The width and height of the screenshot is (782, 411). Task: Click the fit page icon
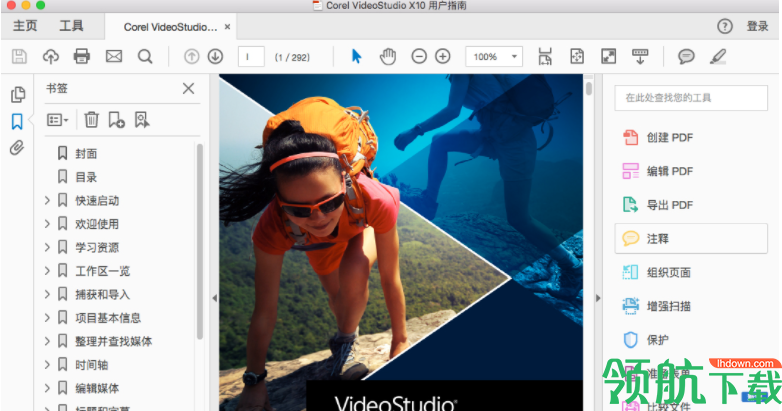coord(577,56)
